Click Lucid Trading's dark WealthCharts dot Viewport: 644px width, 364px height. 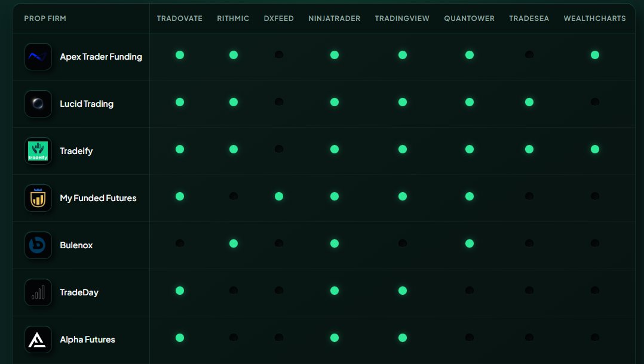(595, 102)
